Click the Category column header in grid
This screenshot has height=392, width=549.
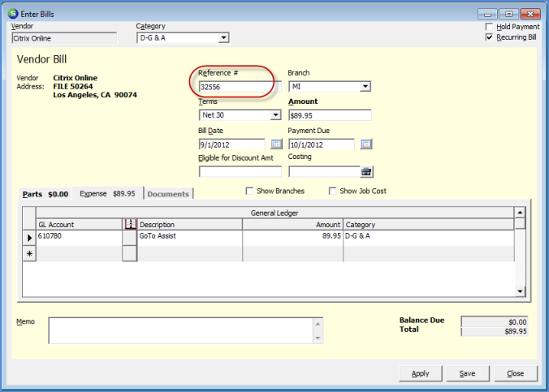tap(429, 224)
